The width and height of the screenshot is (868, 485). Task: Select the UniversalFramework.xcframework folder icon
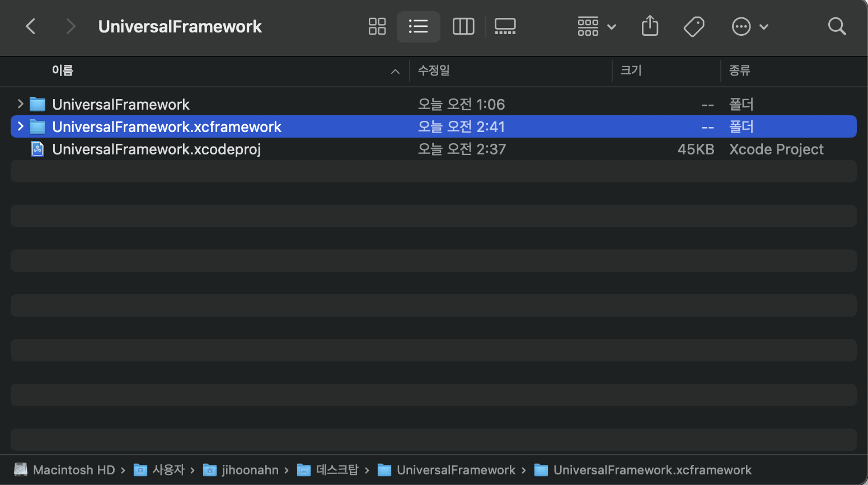tap(37, 126)
